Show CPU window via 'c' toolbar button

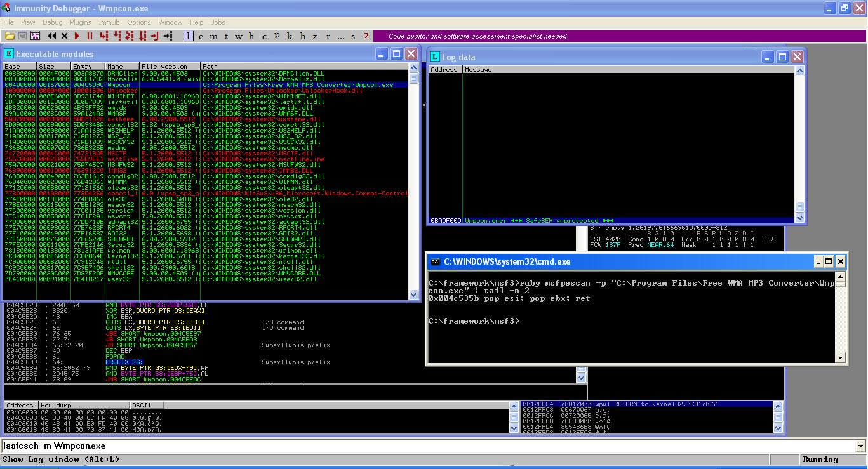(x=264, y=36)
